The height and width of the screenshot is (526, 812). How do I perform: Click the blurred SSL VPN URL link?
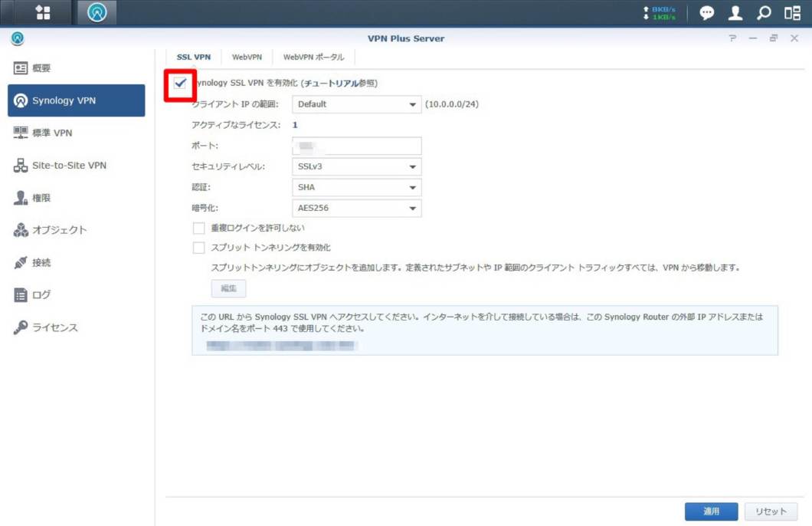(x=281, y=346)
